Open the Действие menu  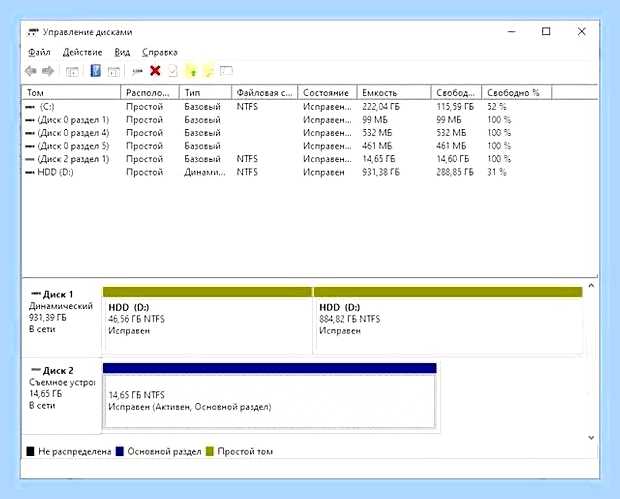coord(82,52)
